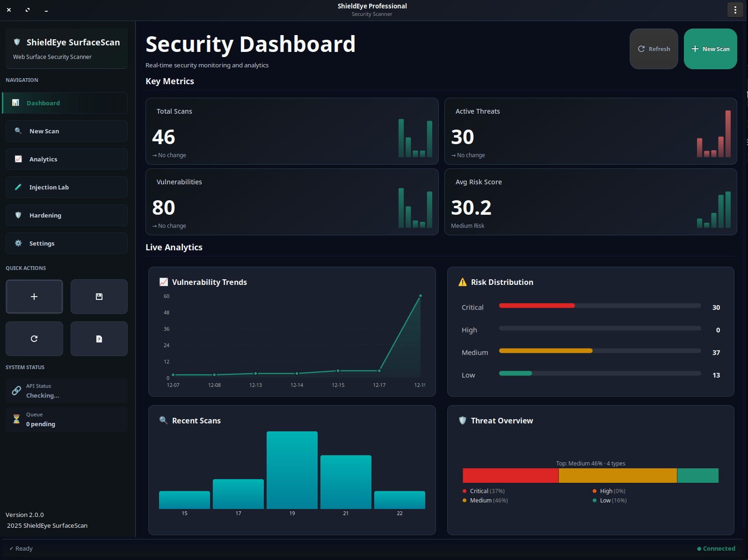Click the Medium risk progress bar
The height and width of the screenshot is (560, 748).
coord(600,350)
